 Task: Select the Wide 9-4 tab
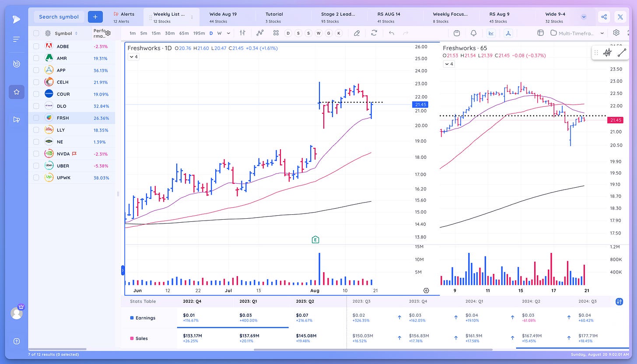click(555, 17)
